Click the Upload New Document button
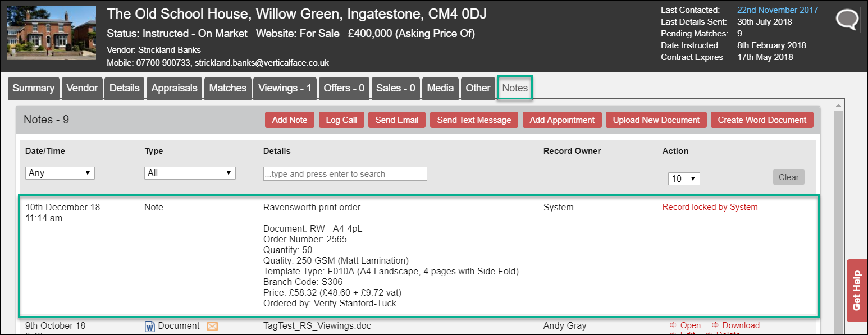Image resolution: width=868 pixels, height=335 pixels. [656, 120]
